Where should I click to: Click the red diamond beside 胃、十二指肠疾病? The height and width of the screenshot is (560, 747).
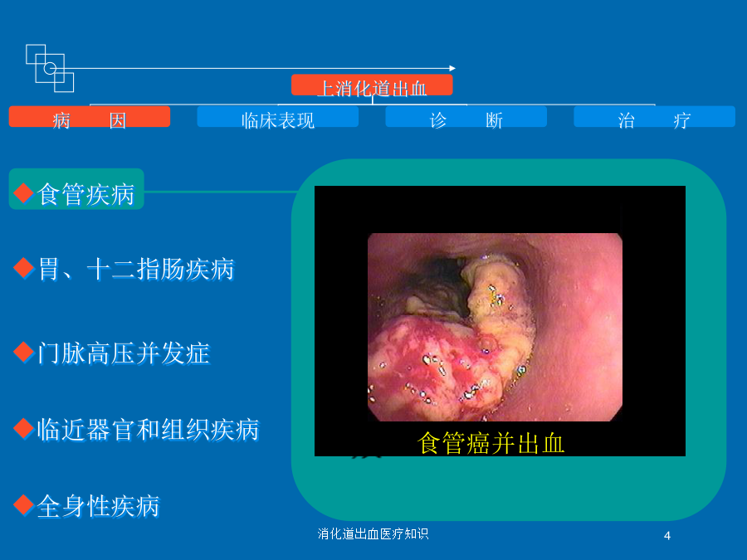23,268
